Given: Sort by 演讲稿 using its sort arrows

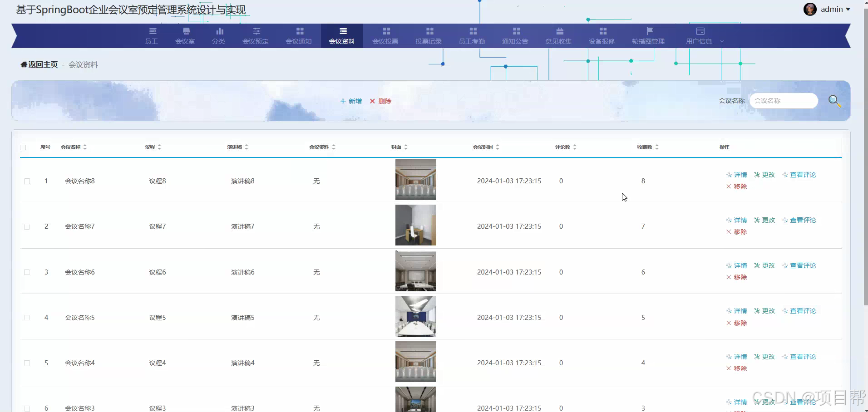Looking at the screenshot, I should [x=247, y=147].
